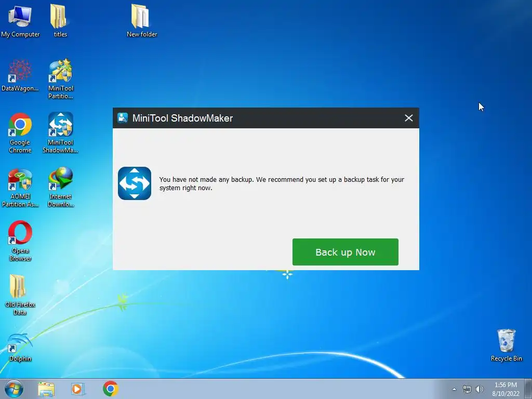This screenshot has height=399, width=532.
Task: Open Google Chrome from the taskbar
Action: (111, 389)
